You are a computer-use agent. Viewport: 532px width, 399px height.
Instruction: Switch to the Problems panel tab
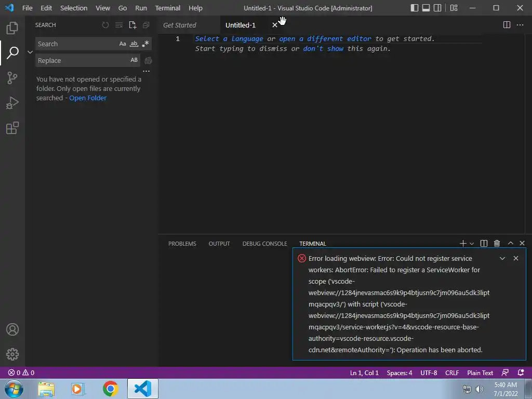[x=182, y=244]
